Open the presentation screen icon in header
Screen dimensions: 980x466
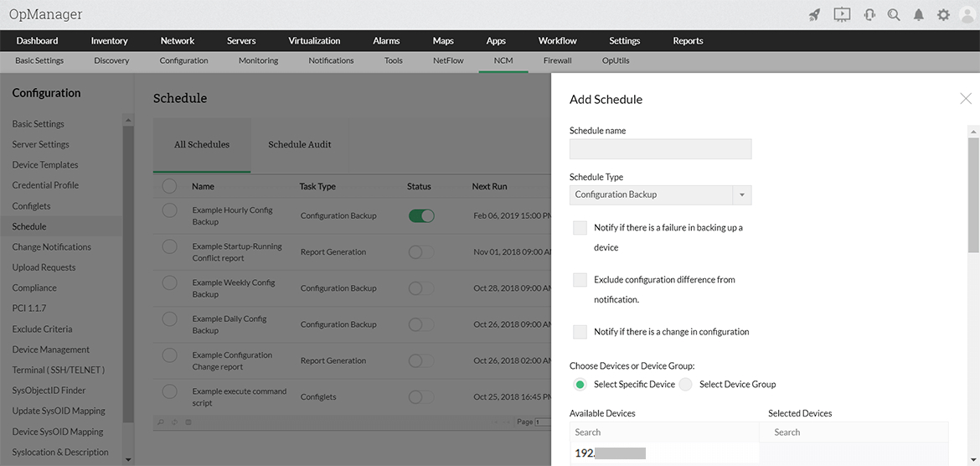click(842, 14)
